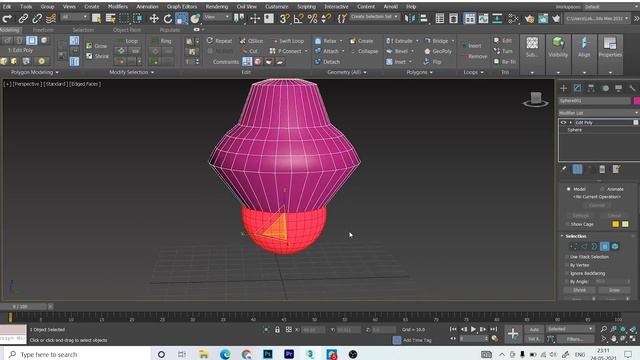640x360 pixels.
Task: Click the Swift Loop tool
Action: 288,41
